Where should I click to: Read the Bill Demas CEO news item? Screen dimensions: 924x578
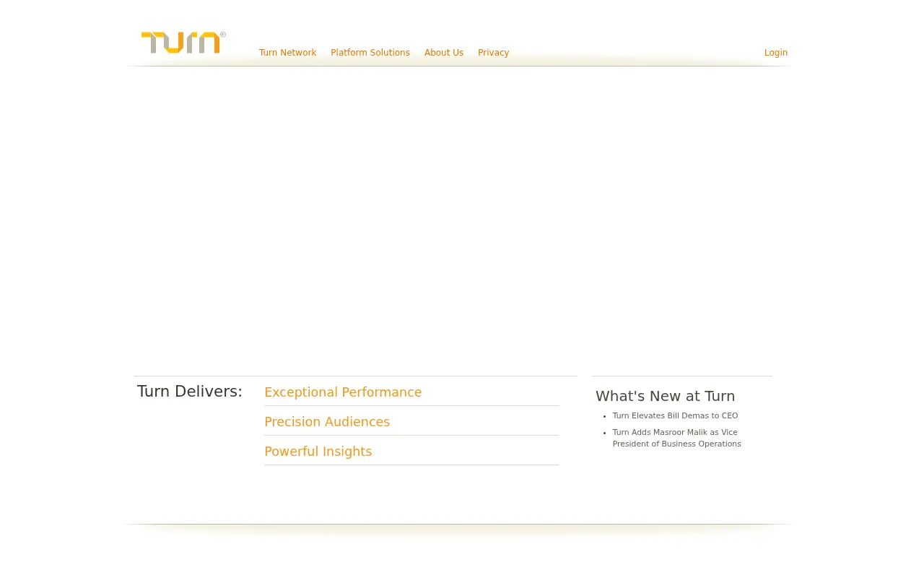(x=676, y=416)
